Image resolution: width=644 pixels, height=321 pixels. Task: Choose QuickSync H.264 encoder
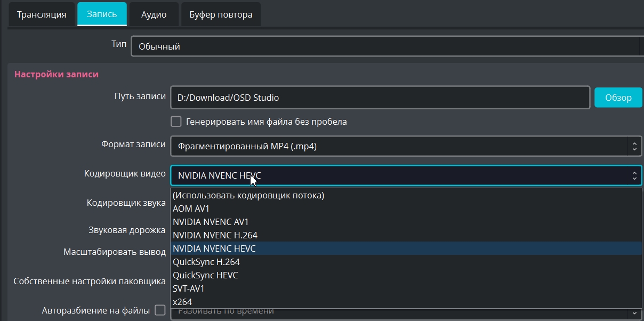(206, 262)
